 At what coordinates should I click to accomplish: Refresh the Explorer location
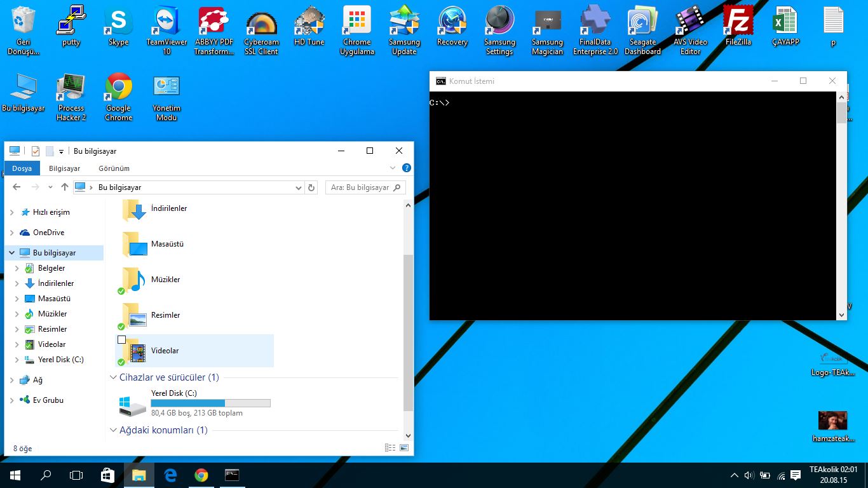311,187
